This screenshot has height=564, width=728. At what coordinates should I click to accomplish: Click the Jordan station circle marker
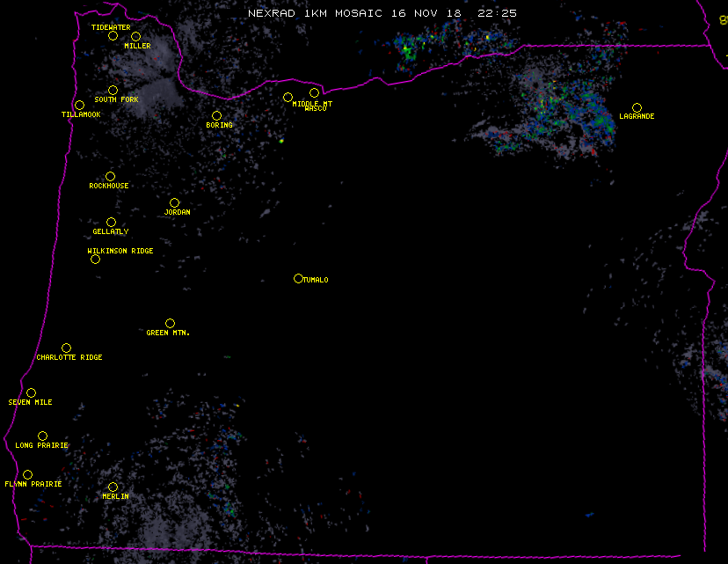[x=174, y=202]
